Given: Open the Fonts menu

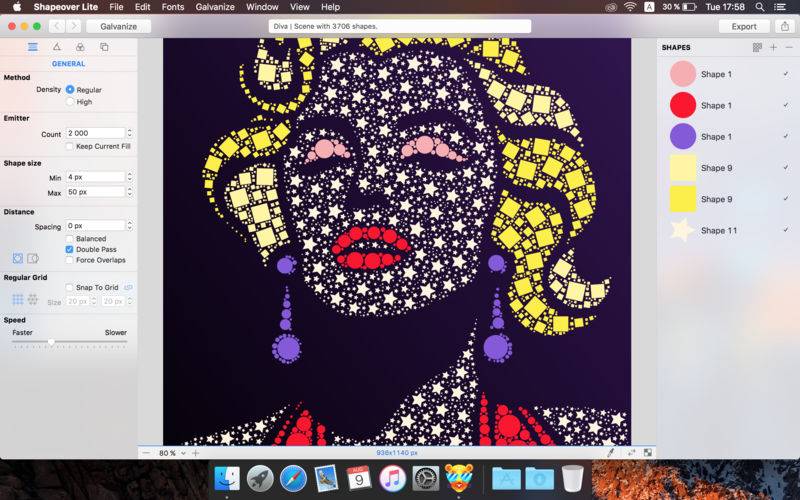Looking at the screenshot, I should pyautogui.click(x=173, y=7).
